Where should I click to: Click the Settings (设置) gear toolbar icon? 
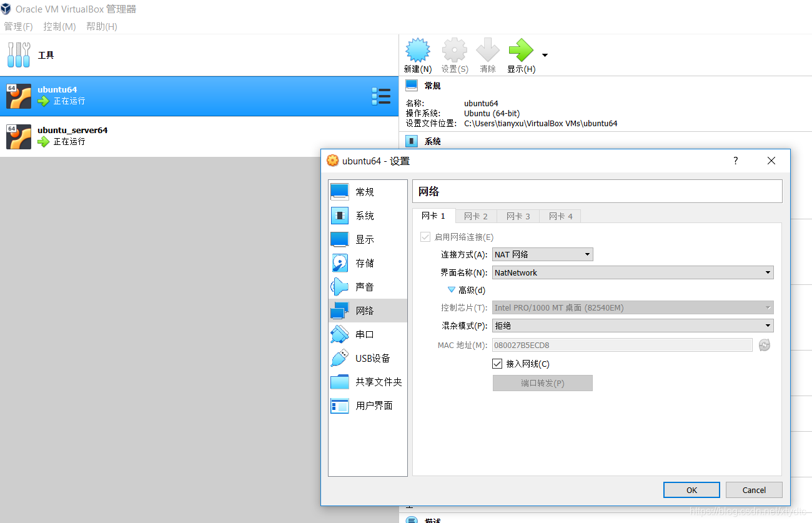tap(454, 50)
